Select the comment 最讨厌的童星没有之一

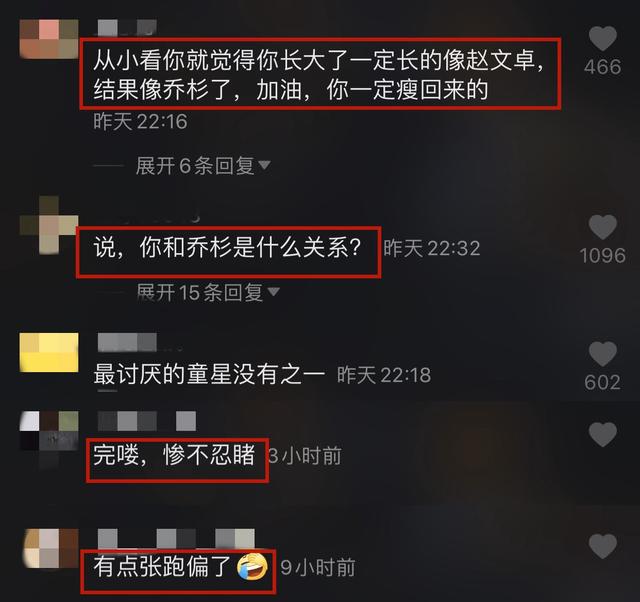click(x=209, y=375)
